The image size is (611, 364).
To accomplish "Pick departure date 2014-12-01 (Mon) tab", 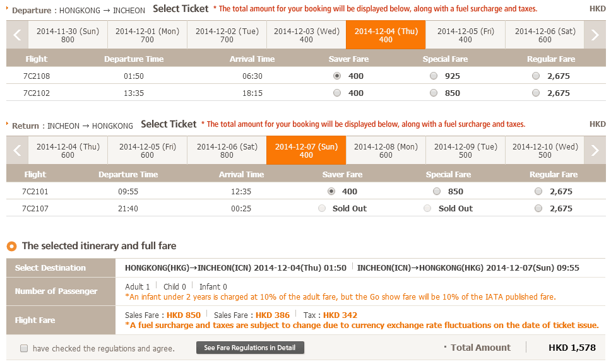I will [147, 35].
